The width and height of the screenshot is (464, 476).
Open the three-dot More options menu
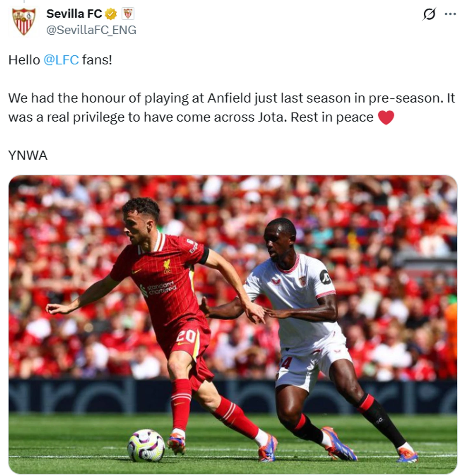click(x=450, y=14)
